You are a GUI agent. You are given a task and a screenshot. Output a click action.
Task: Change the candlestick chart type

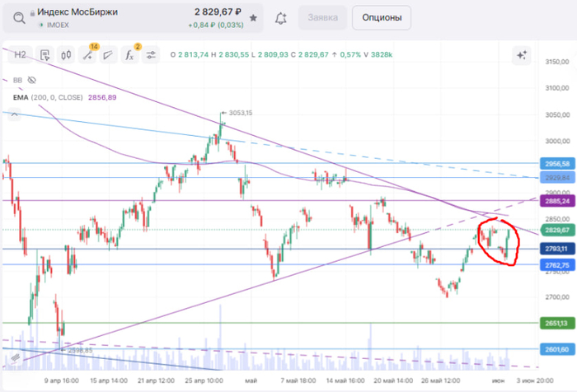pos(66,55)
